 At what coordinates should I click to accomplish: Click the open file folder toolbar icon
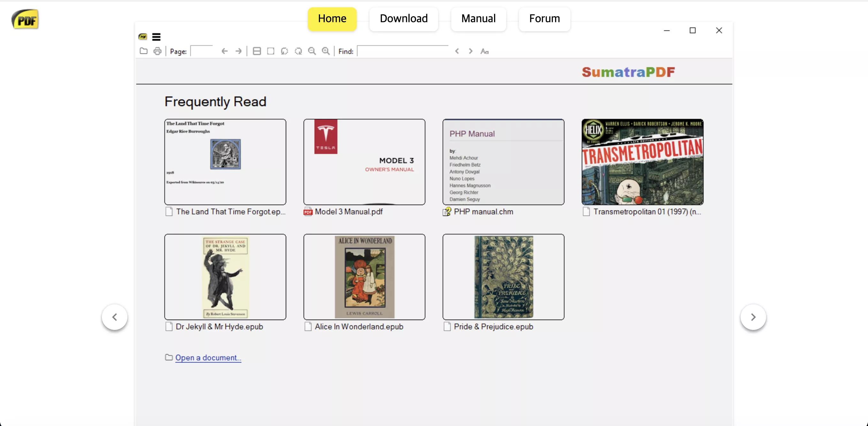pyautogui.click(x=143, y=51)
